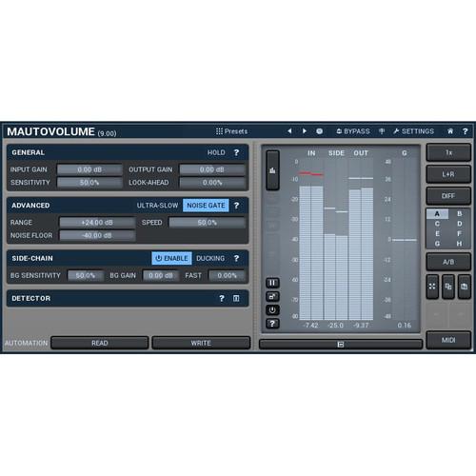Enable the ULTRA-SLOW mode
Viewport: 476px width, 476px height.
click(157, 206)
